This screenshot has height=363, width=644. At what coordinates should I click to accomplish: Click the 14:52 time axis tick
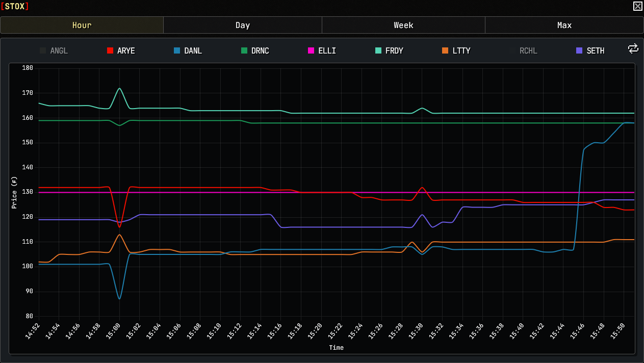pyautogui.click(x=33, y=330)
